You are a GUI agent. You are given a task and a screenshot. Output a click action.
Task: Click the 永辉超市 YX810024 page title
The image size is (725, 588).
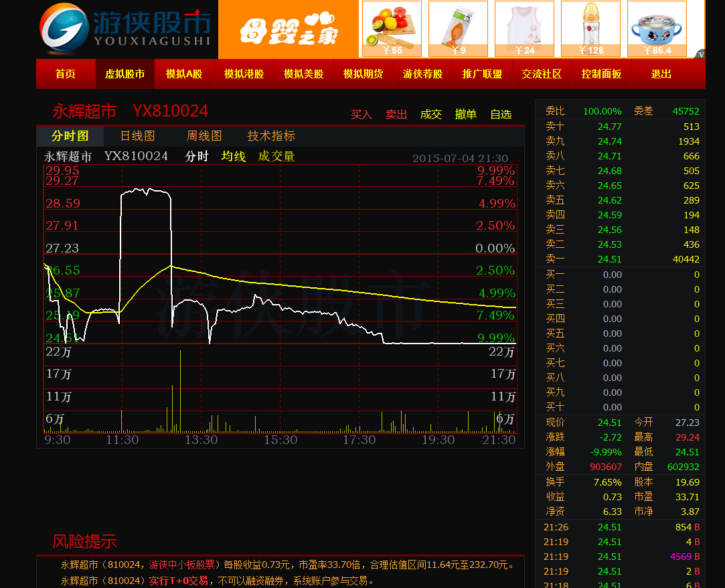coord(131,111)
